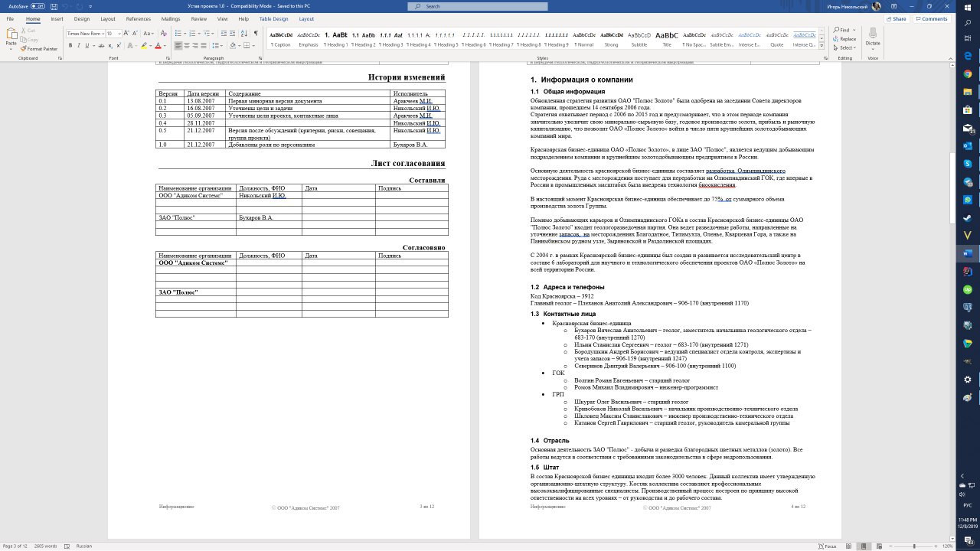Viewport: 980px width, 551px height.
Task: Click the Share button
Action: (x=897, y=18)
